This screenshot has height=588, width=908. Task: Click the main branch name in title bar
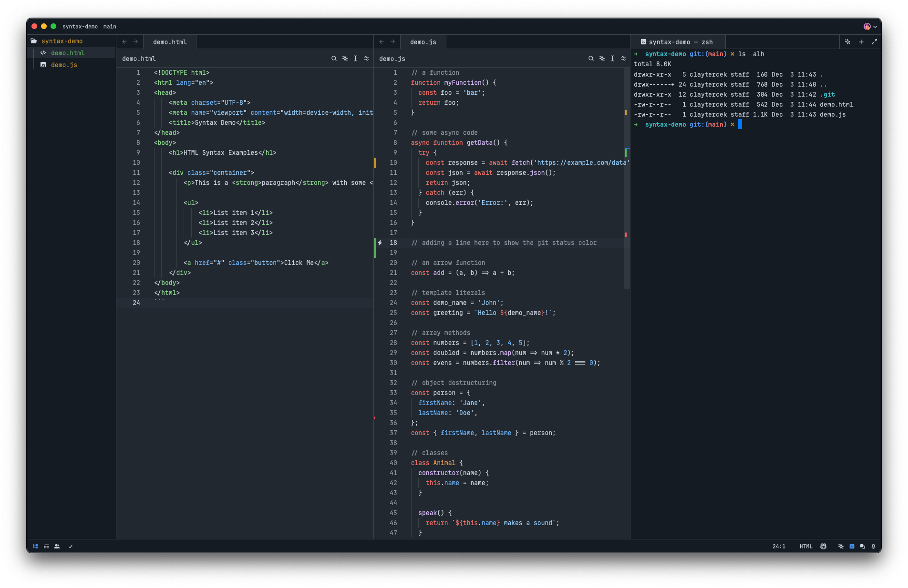point(110,27)
